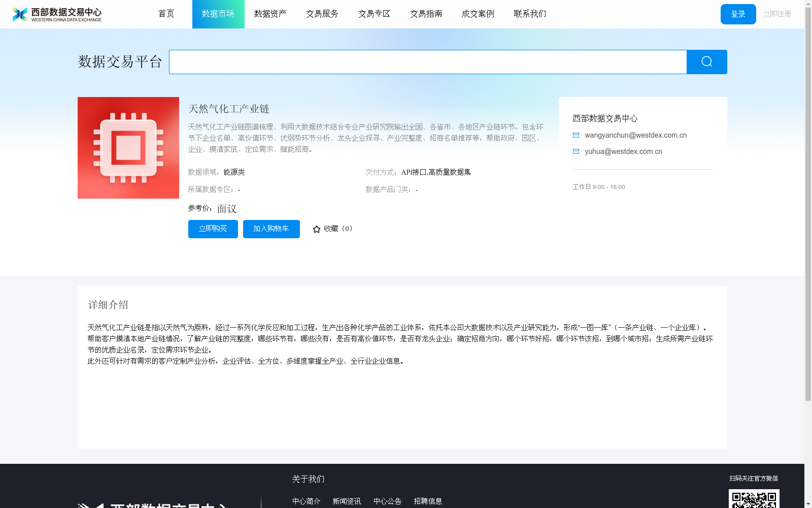812x508 pixels.
Task: Click the scrollbar down arrow
Action: click(x=808, y=504)
